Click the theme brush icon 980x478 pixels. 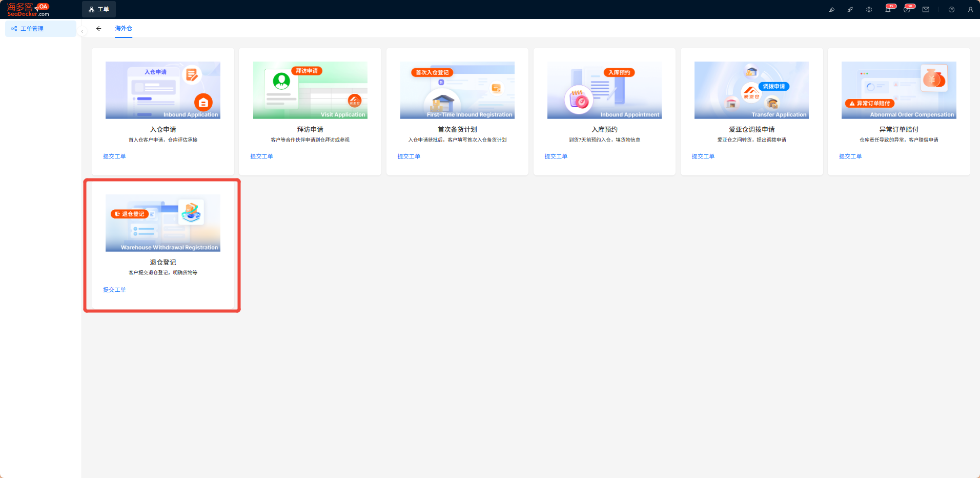831,9
